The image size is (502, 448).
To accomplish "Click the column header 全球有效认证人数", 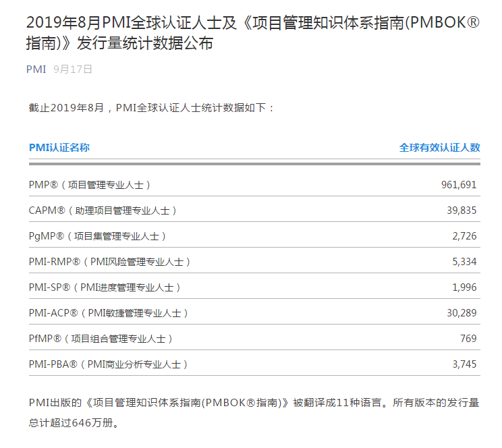I will (439, 147).
